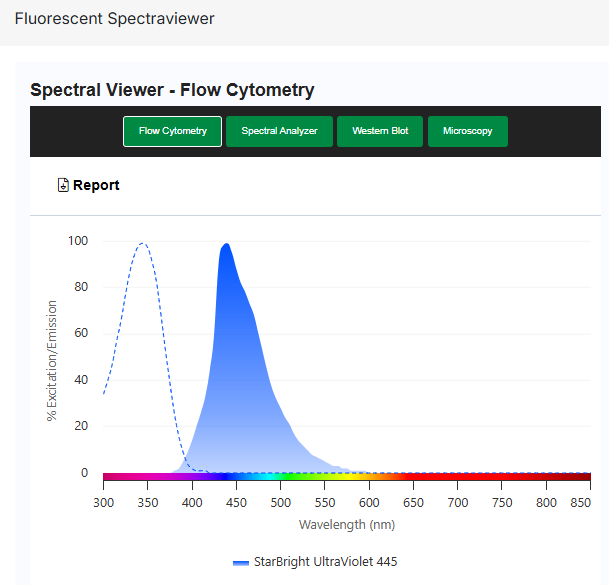Click the peak of the dashed excitation curve
The image size is (609, 585).
coord(144,243)
